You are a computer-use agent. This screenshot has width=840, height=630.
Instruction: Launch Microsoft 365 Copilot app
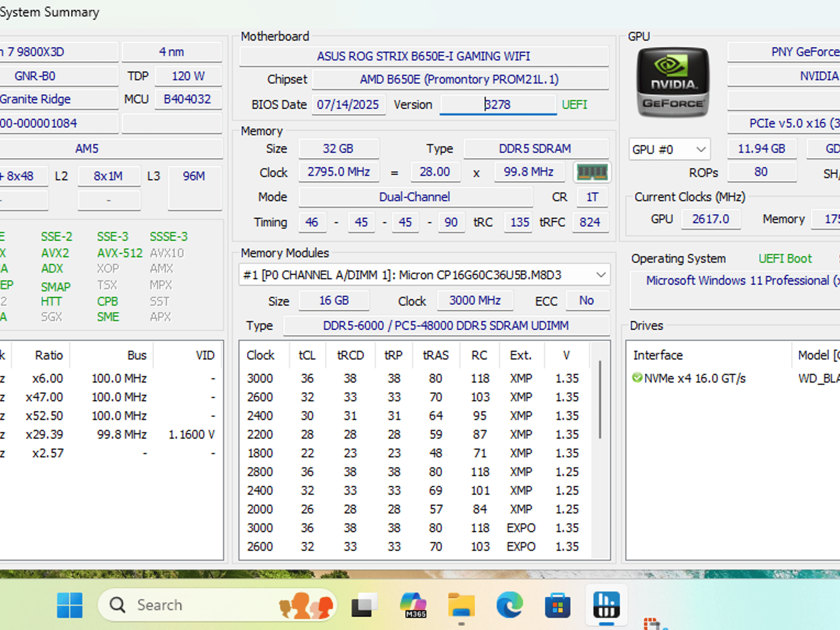pos(413,605)
